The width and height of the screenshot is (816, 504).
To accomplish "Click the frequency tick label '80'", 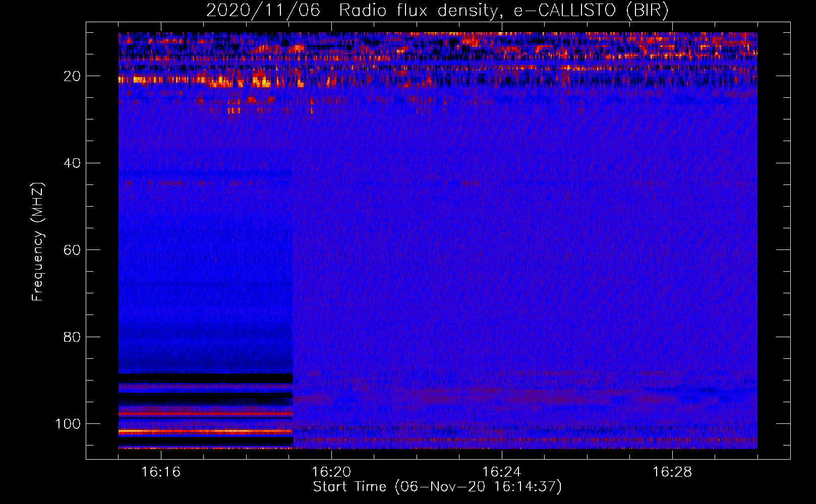I will point(73,337).
